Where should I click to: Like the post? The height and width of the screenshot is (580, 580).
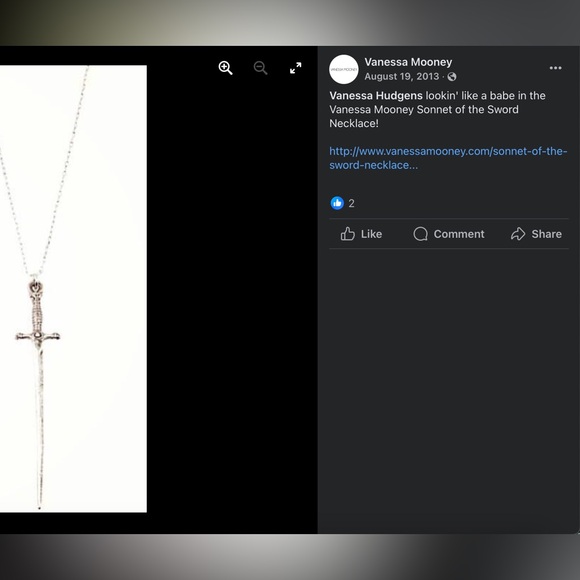[x=361, y=234]
